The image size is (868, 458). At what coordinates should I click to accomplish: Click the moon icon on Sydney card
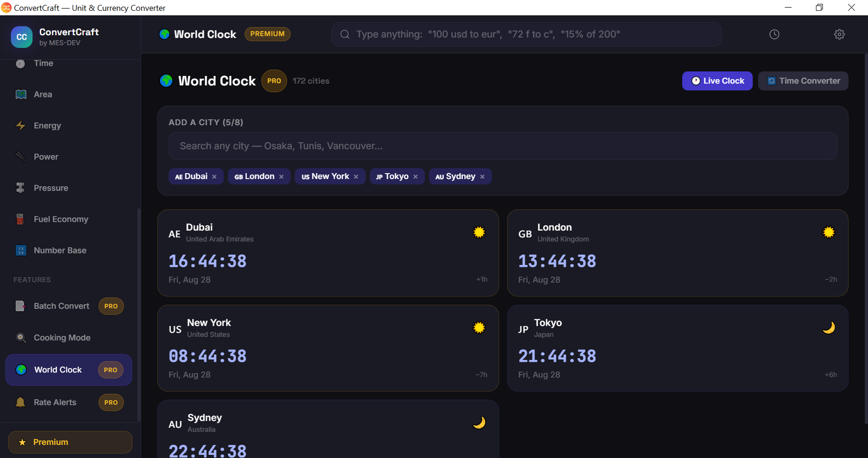coord(479,423)
